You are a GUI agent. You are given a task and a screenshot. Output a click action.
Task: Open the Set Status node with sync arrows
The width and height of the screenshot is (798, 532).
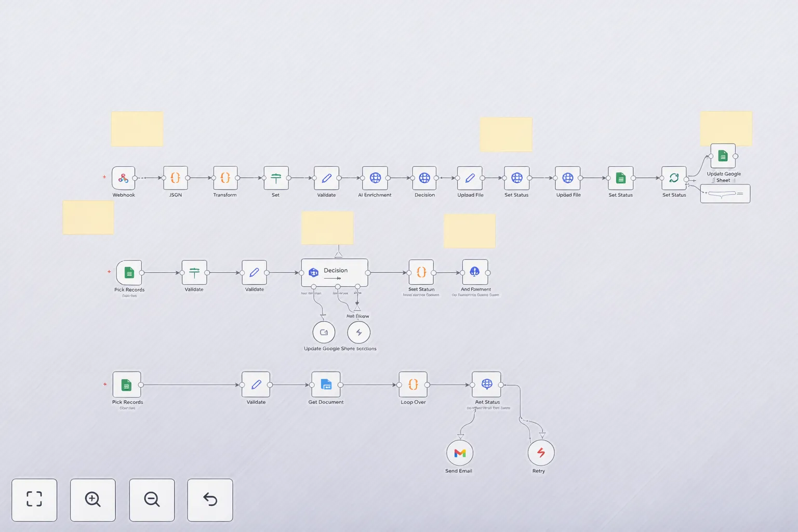pos(674,178)
